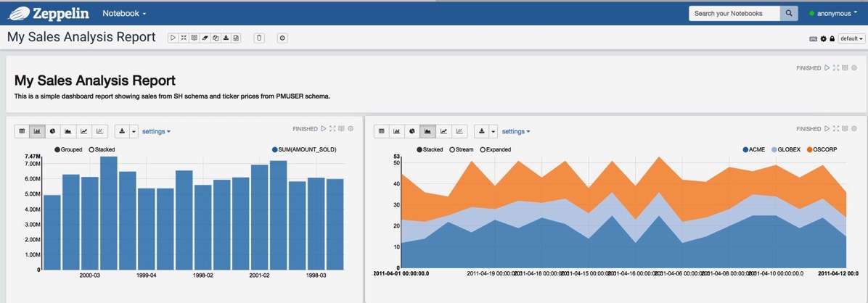868x303 pixels.
Task: Open the Notebook menu
Action: (125, 13)
